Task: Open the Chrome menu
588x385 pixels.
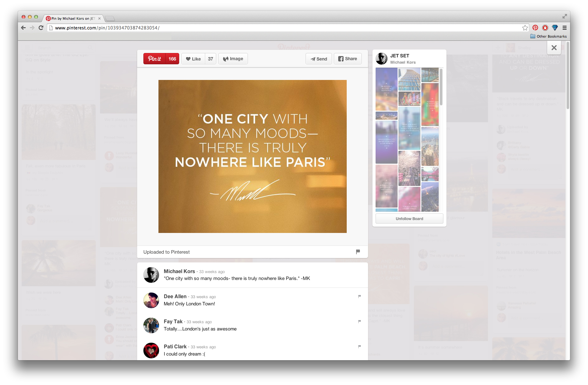Action: (x=564, y=28)
